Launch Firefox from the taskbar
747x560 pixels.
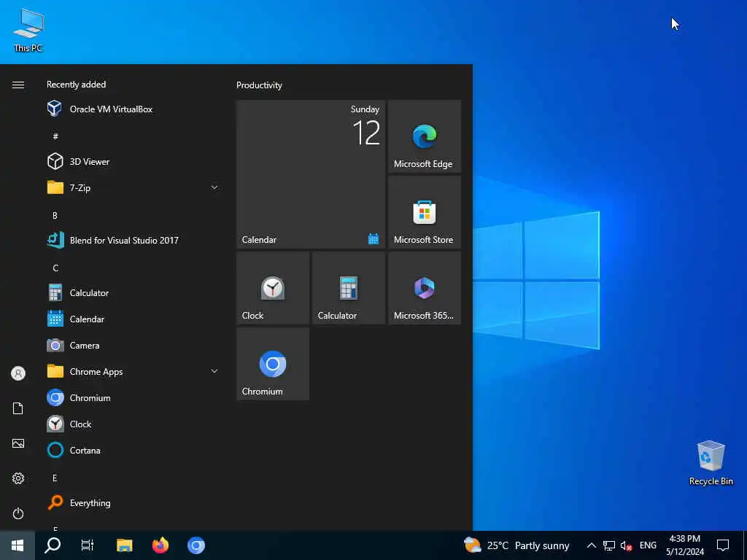point(160,545)
